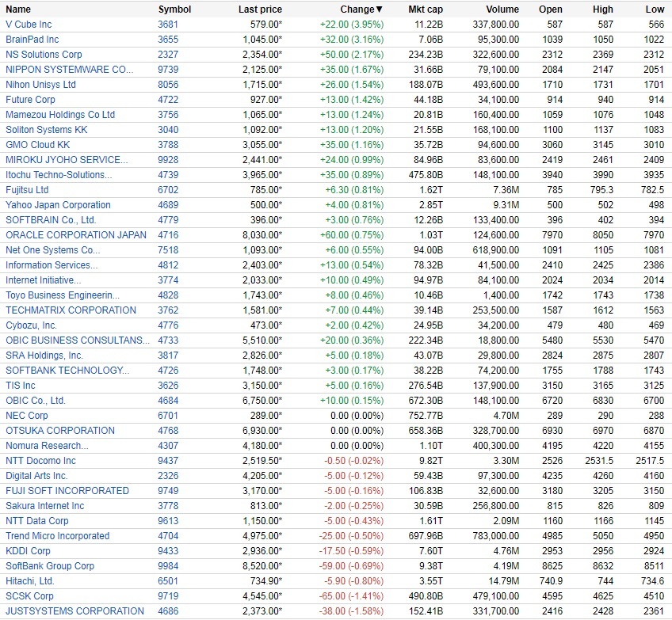This screenshot has height=620, width=672.
Task: Open the BrainPad Inc stock page
Action: coord(32,40)
